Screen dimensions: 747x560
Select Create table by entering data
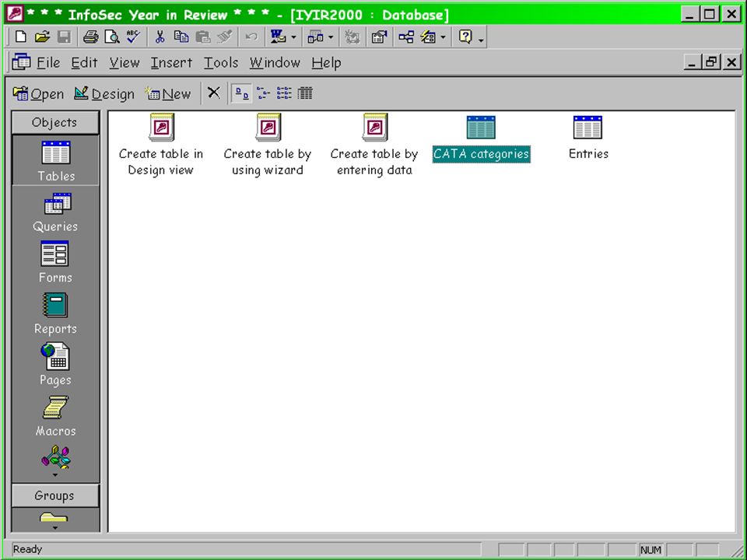pyautogui.click(x=374, y=145)
